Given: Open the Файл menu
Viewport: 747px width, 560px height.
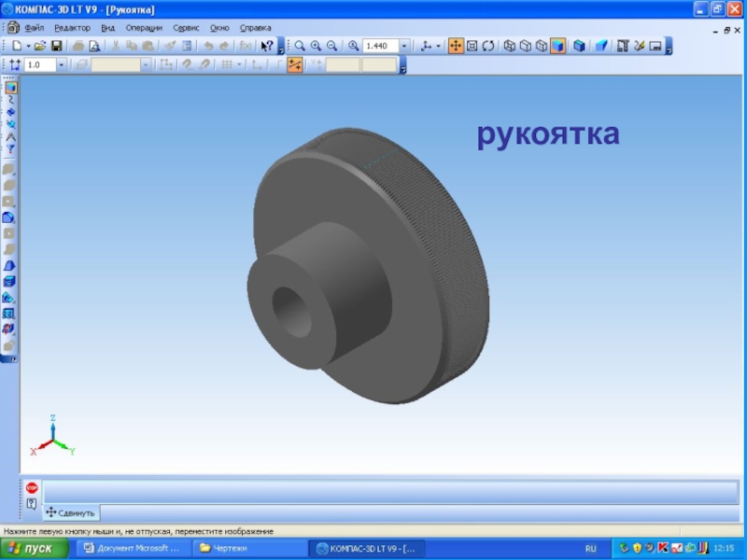Looking at the screenshot, I should tap(35, 28).
